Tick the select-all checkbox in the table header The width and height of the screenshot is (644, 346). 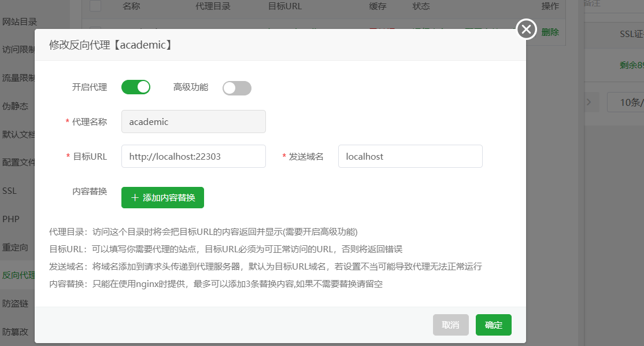[95, 6]
